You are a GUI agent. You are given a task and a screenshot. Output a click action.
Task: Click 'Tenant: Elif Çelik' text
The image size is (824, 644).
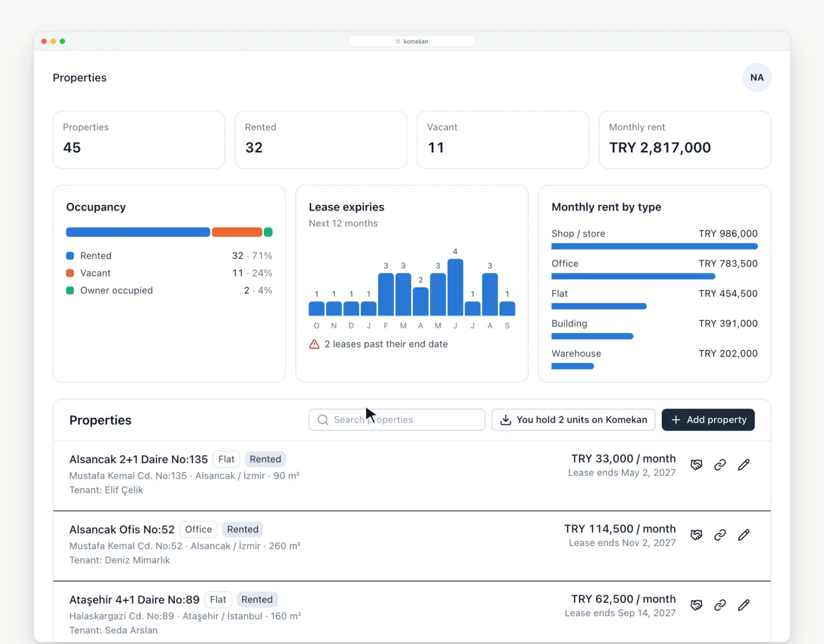click(x=106, y=490)
